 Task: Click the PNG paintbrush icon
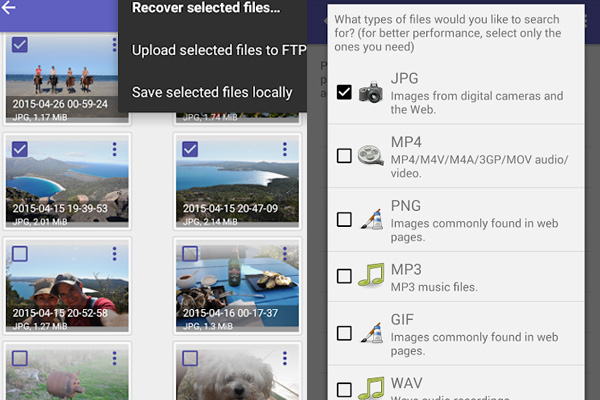pos(372,219)
